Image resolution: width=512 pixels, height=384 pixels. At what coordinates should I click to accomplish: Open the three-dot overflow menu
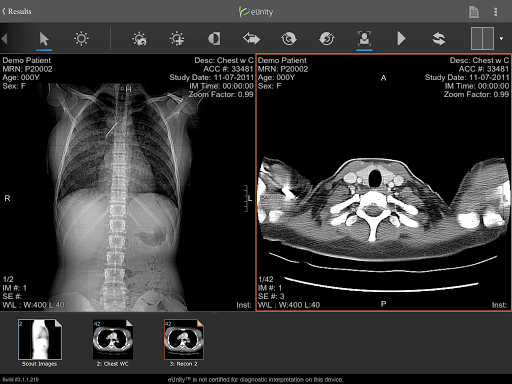[496, 12]
